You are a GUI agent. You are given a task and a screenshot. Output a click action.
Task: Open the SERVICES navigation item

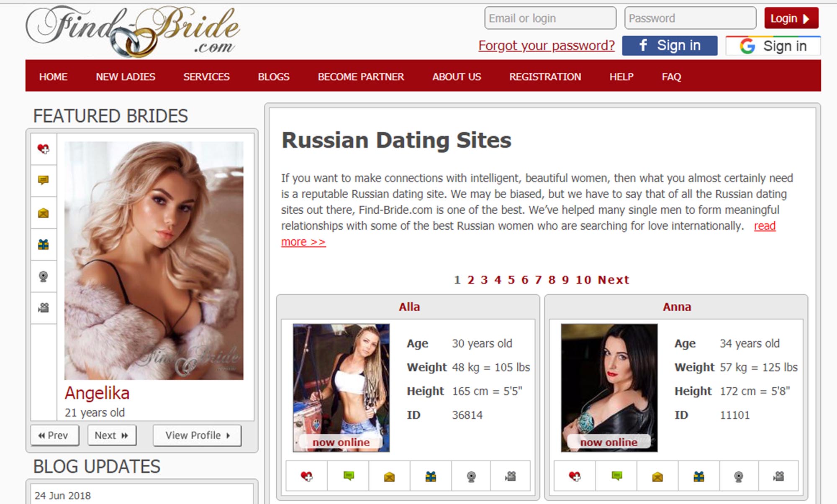click(x=206, y=77)
